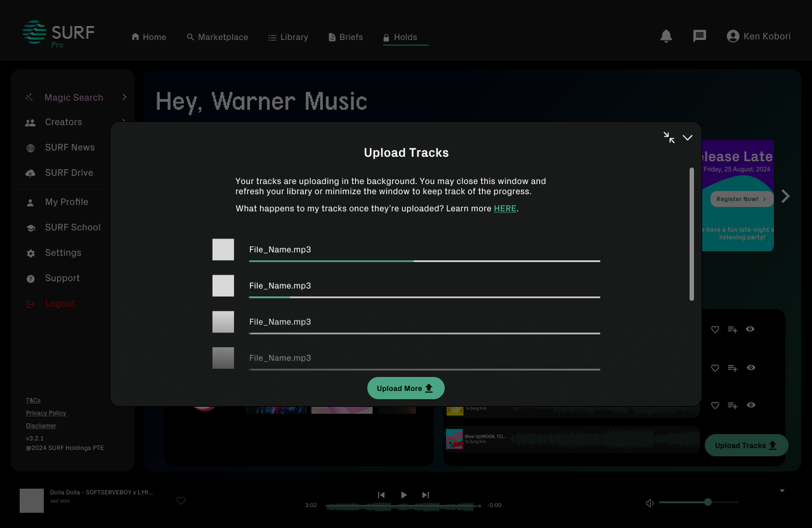Image resolution: width=812 pixels, height=528 pixels.
Task: Play the current track in bottom player
Action: (404, 495)
